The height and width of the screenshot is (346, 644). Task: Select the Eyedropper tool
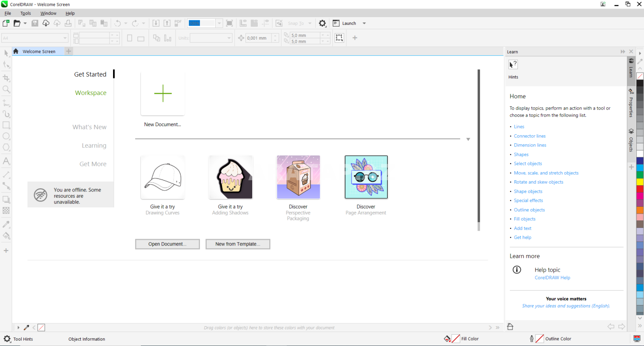[6, 224]
